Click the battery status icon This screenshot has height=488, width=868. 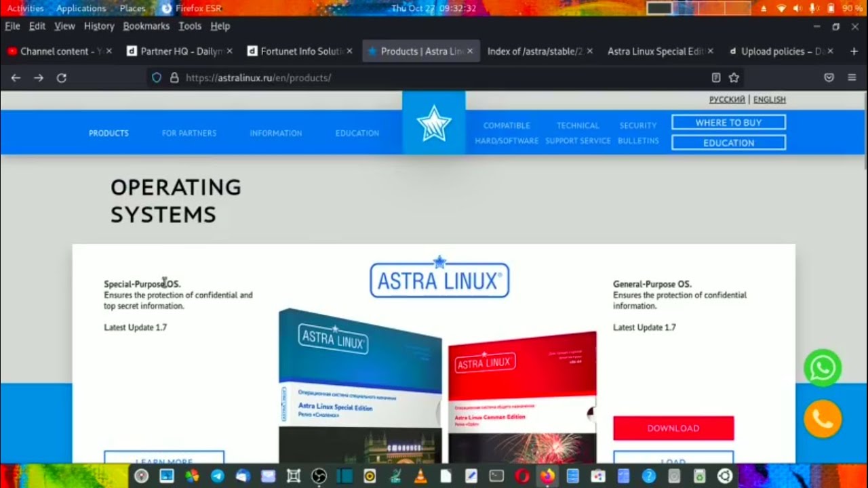point(831,8)
